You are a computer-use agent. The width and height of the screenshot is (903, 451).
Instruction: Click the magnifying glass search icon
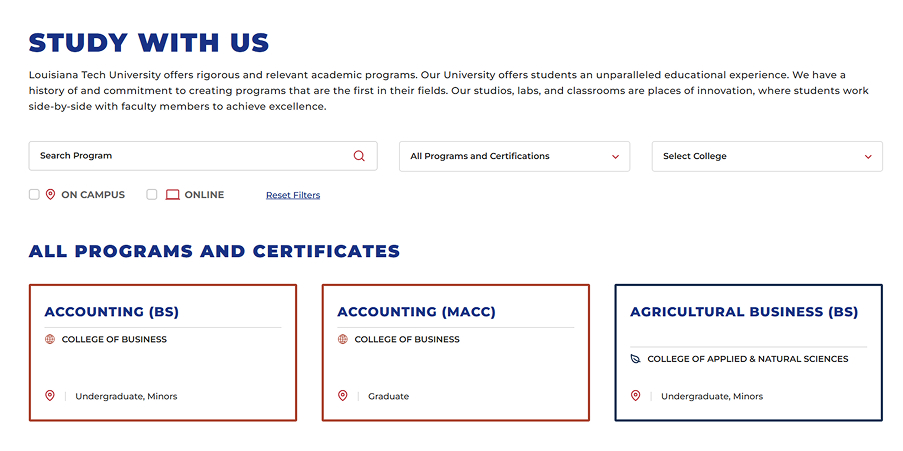(359, 156)
